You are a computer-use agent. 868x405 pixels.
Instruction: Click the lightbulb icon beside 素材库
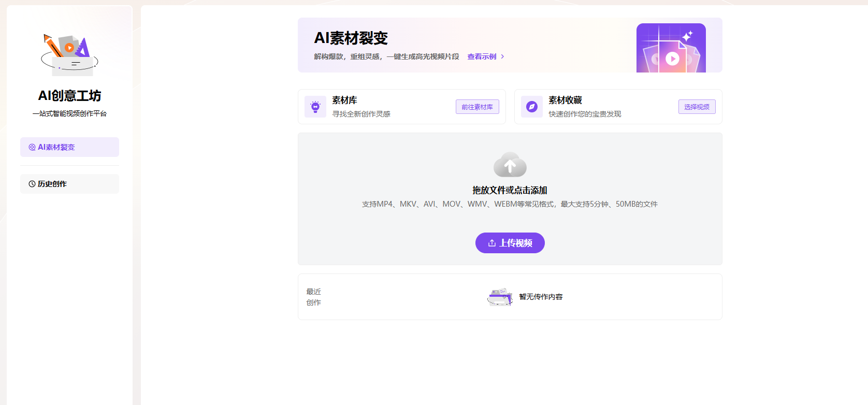315,107
